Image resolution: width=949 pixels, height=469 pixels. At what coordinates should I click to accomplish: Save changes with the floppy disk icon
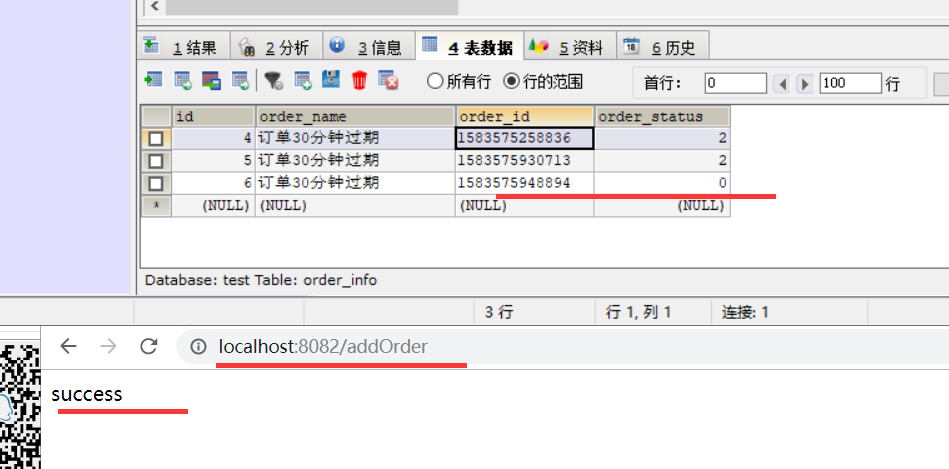pos(330,79)
